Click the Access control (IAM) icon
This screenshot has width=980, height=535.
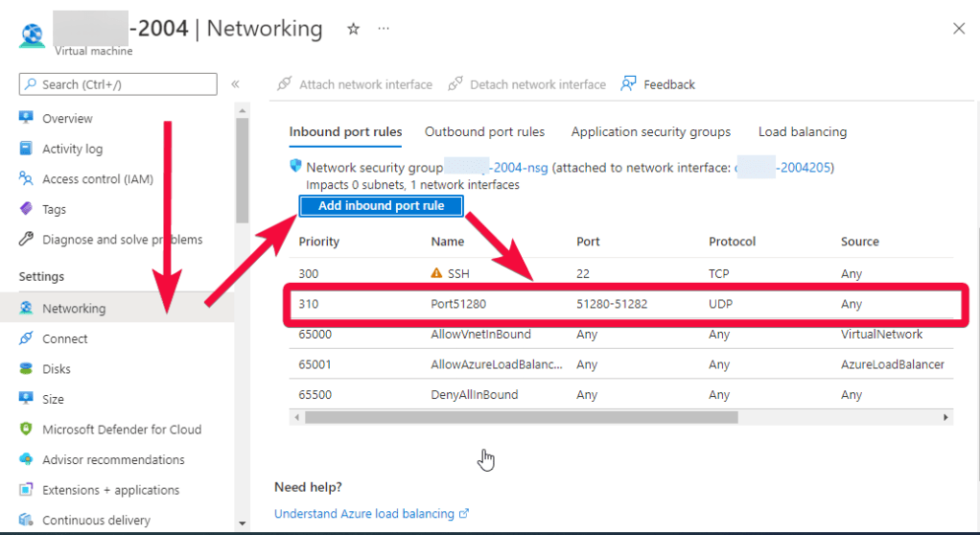[x=26, y=179]
